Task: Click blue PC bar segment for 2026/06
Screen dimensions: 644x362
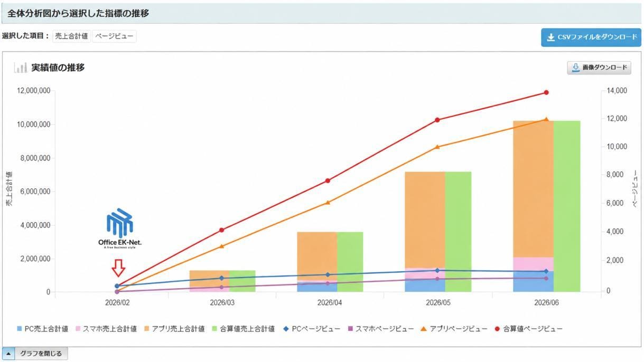Action: [x=534, y=282]
